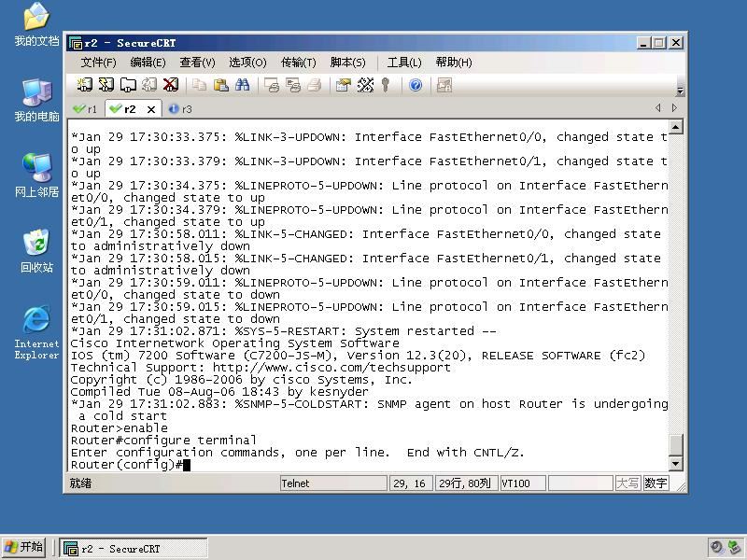Open the 选项(O) menu
The image size is (747, 560).
point(247,63)
